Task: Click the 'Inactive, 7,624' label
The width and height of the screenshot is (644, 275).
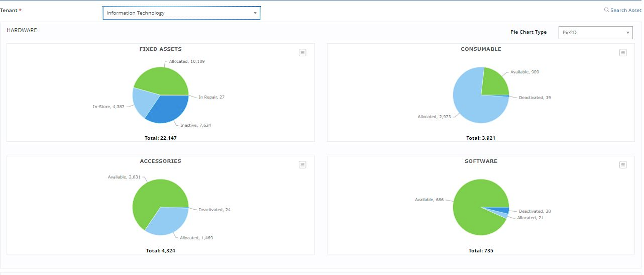Action: pos(195,125)
